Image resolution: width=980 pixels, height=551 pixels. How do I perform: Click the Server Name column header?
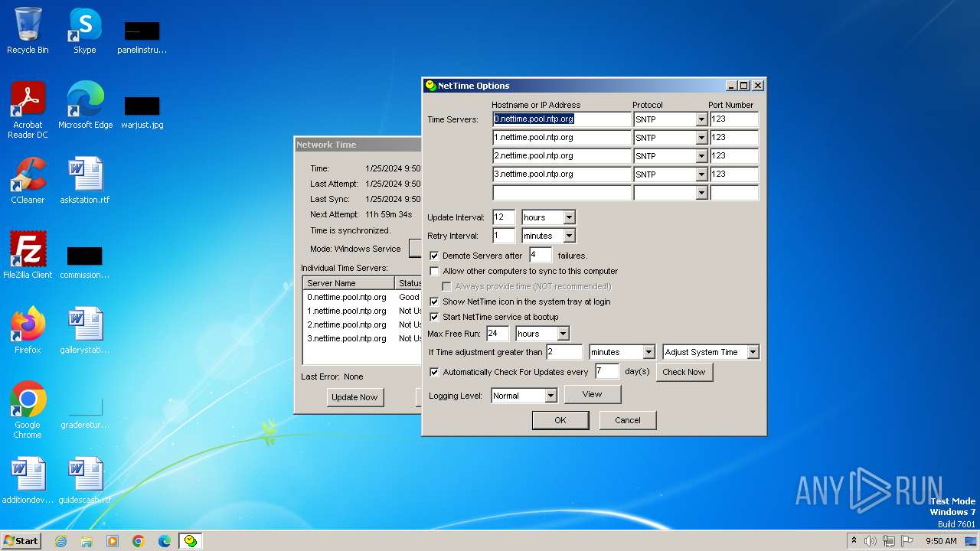(x=350, y=283)
